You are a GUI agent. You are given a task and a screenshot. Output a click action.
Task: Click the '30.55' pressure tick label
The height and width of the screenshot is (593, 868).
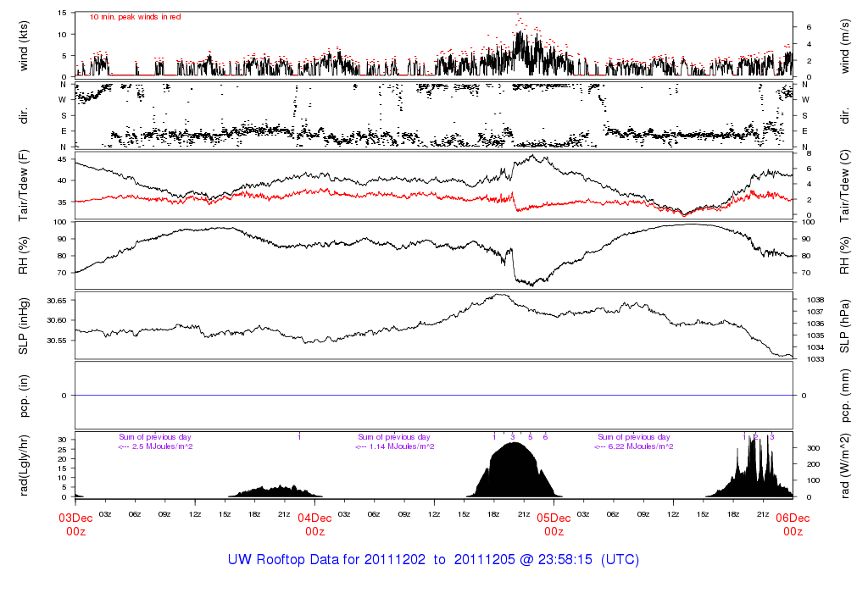click(57, 341)
